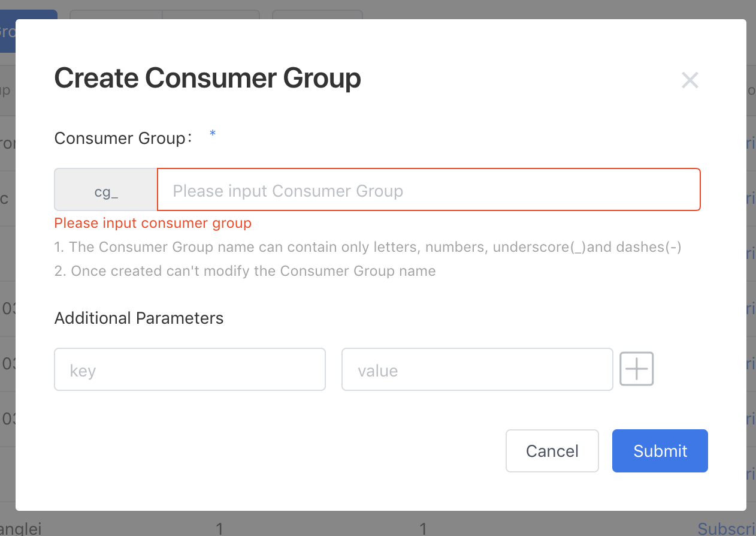Click the red validation error message
756x536 pixels.
click(x=153, y=223)
